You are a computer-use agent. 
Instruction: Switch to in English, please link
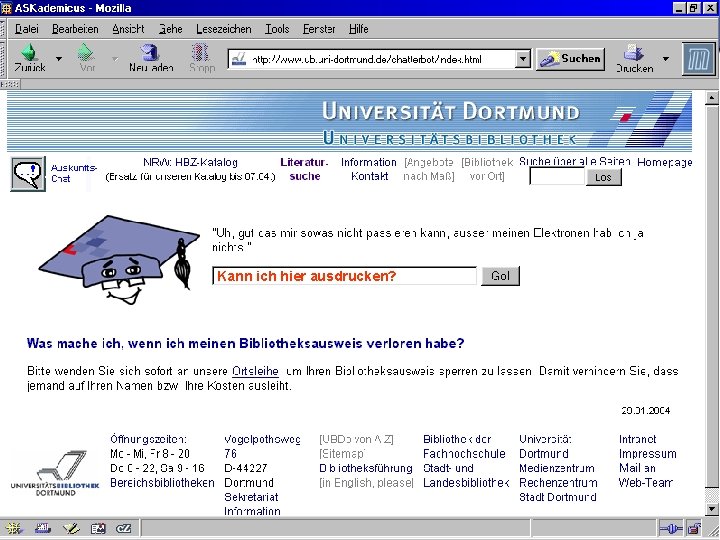[366, 483]
